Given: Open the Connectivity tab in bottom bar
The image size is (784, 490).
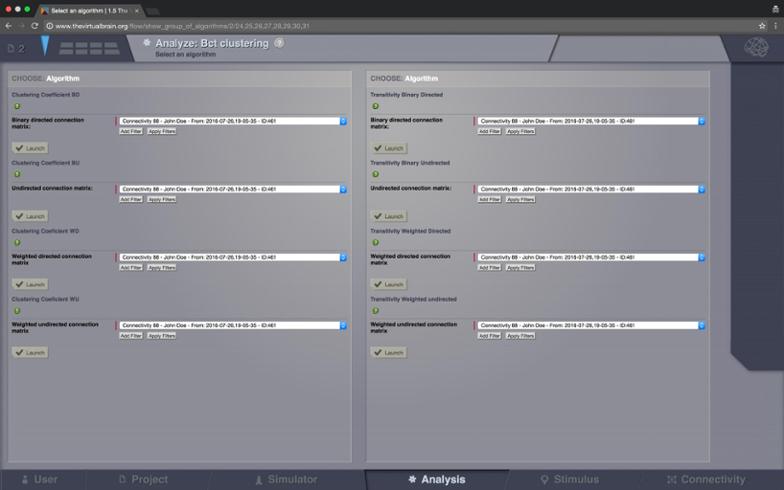Looking at the screenshot, I should (x=706, y=480).
